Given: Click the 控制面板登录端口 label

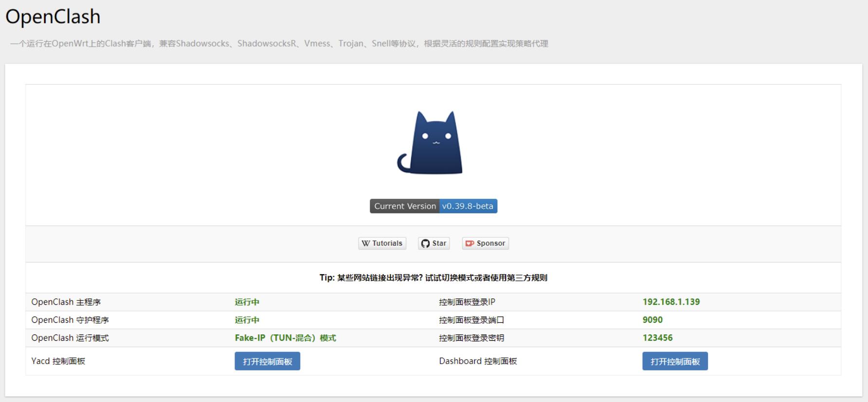Looking at the screenshot, I should pyautogui.click(x=471, y=320).
